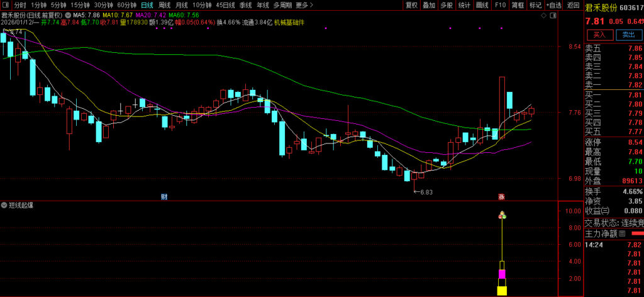
Task: Select the 画线 drawing tool
Action: point(482,5)
